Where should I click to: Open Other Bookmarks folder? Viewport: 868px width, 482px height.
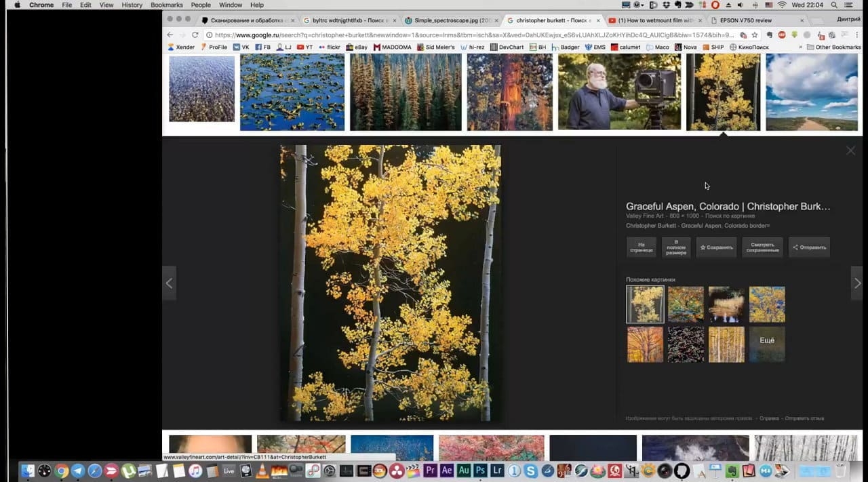click(833, 47)
